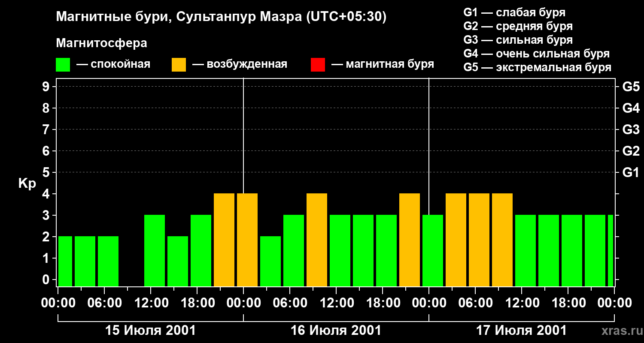Viewport: 644px width, 343px height.
Task: Click the G1 label on the right axis
Action: tap(631, 173)
